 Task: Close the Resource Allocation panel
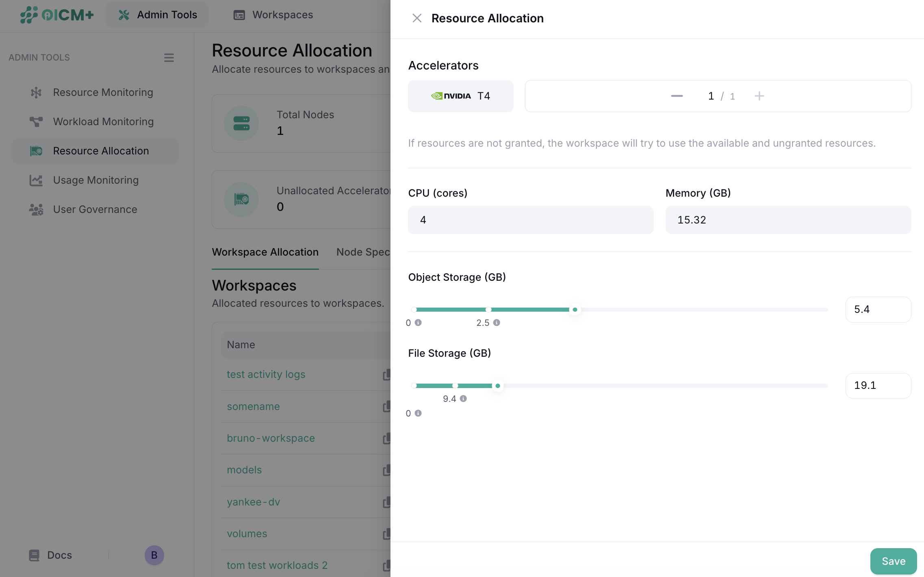pos(417,18)
